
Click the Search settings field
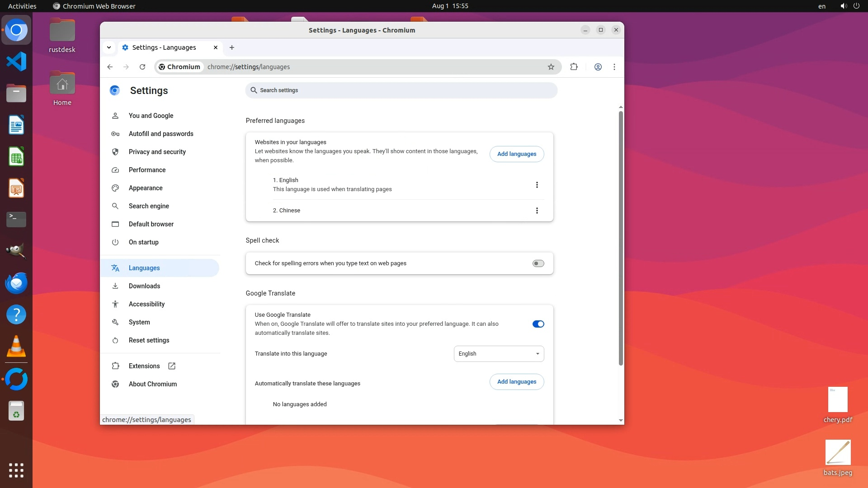pos(401,90)
